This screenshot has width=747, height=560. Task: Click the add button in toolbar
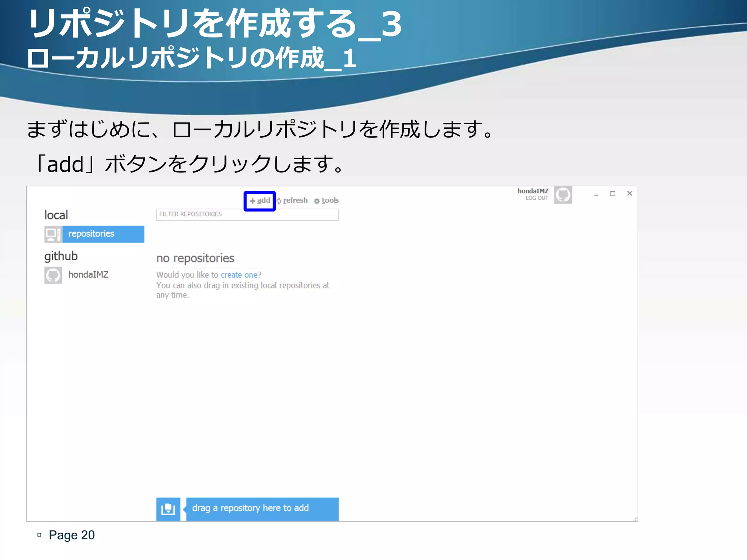[260, 201]
